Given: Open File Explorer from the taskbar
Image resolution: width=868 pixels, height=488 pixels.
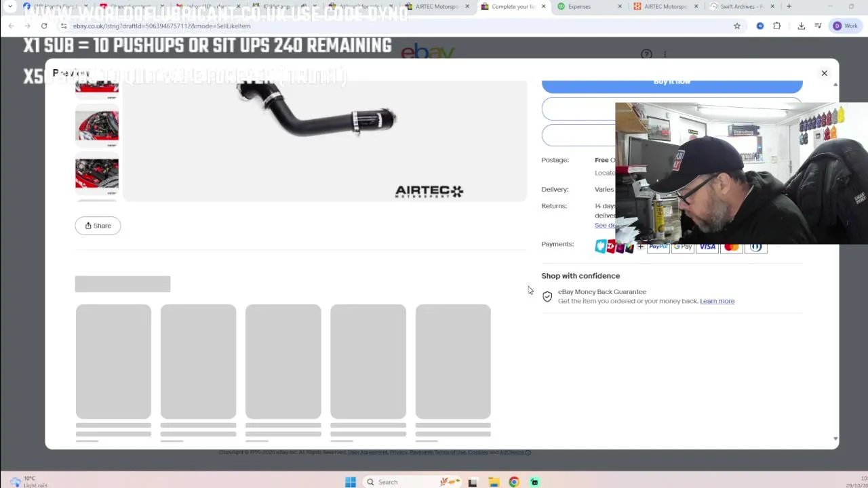Looking at the screenshot, I should coord(494,482).
